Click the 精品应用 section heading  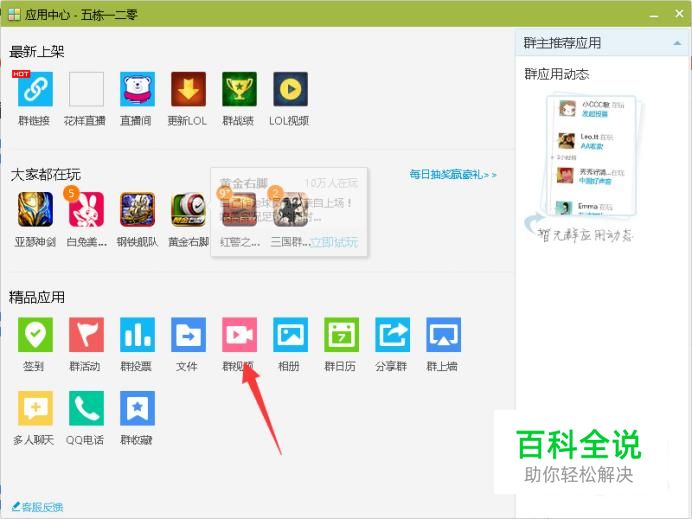click(x=37, y=297)
